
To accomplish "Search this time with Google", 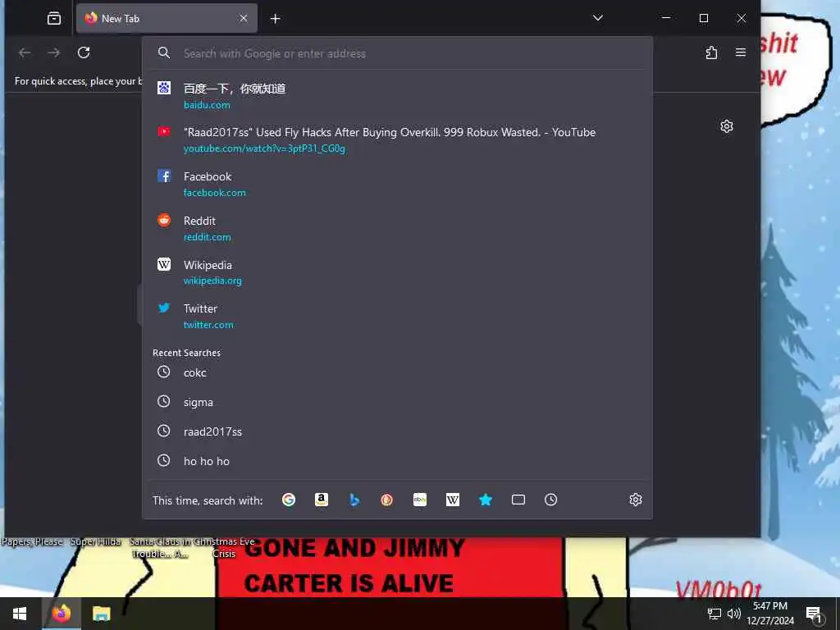I will click(x=289, y=500).
